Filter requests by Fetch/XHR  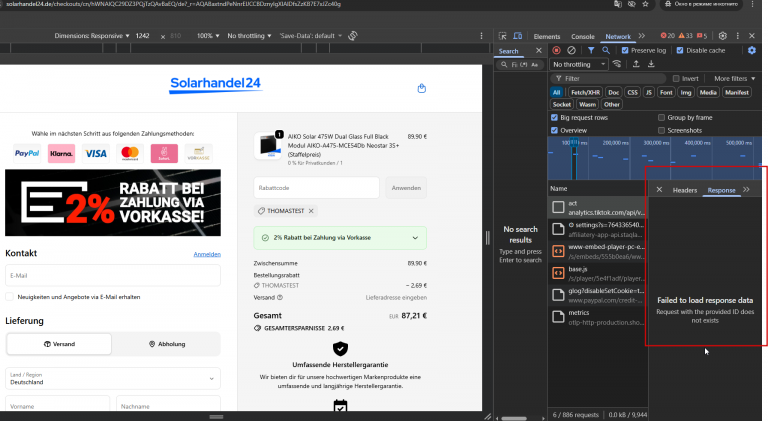click(x=585, y=92)
